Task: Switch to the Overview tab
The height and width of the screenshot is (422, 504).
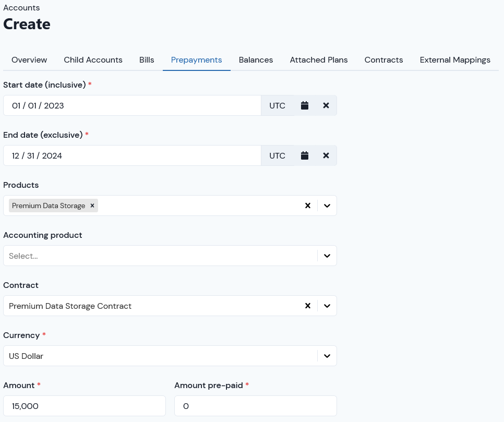Action: coord(29,60)
